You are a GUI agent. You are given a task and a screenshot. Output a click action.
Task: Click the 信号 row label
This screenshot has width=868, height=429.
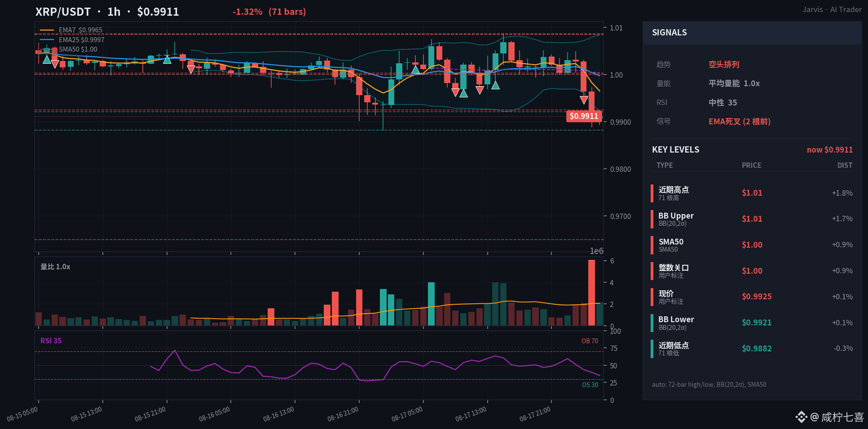click(x=663, y=121)
